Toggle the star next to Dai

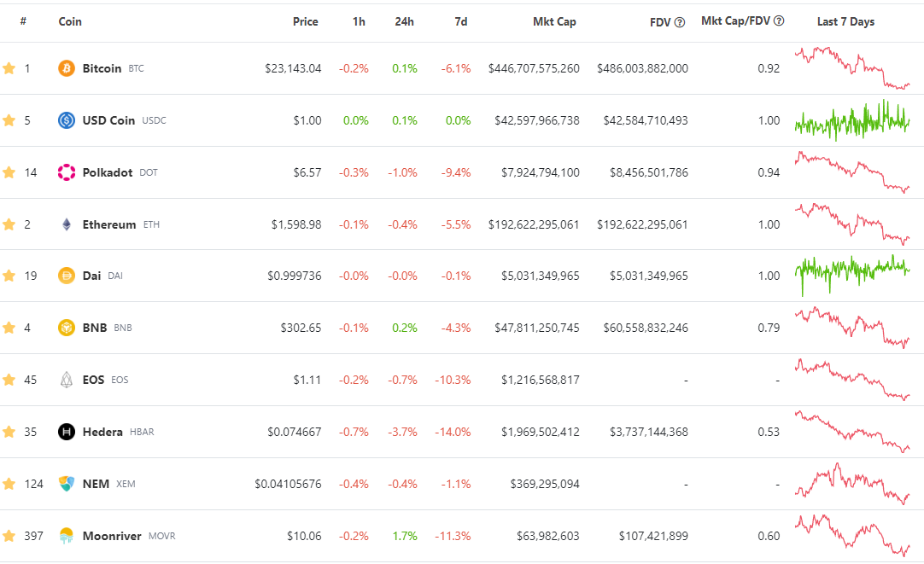[9, 276]
